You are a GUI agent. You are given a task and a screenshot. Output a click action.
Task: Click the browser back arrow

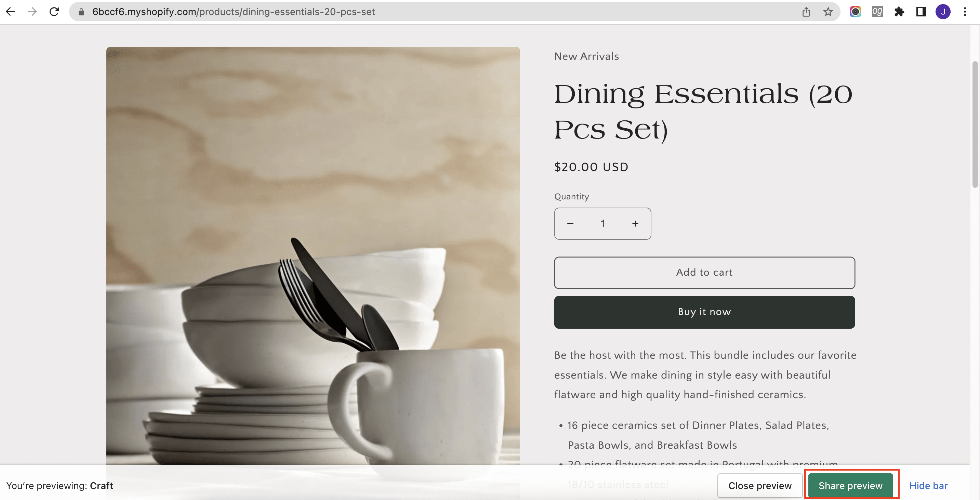pos(11,12)
